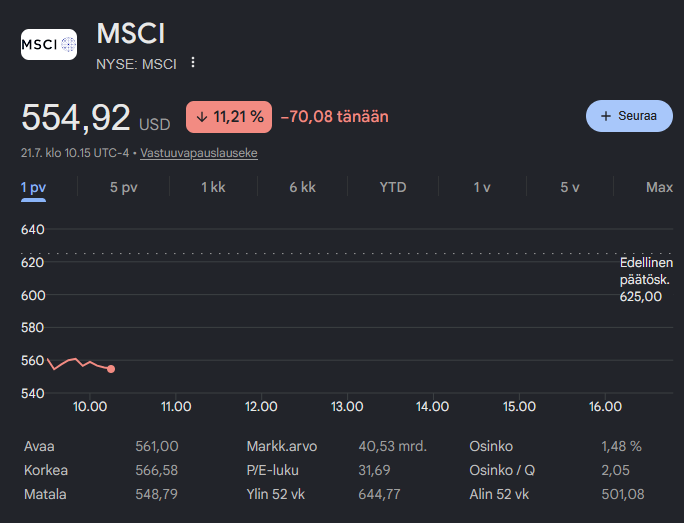The width and height of the screenshot is (684, 523).
Task: Click the Matala value 548,79
Action: (157, 494)
